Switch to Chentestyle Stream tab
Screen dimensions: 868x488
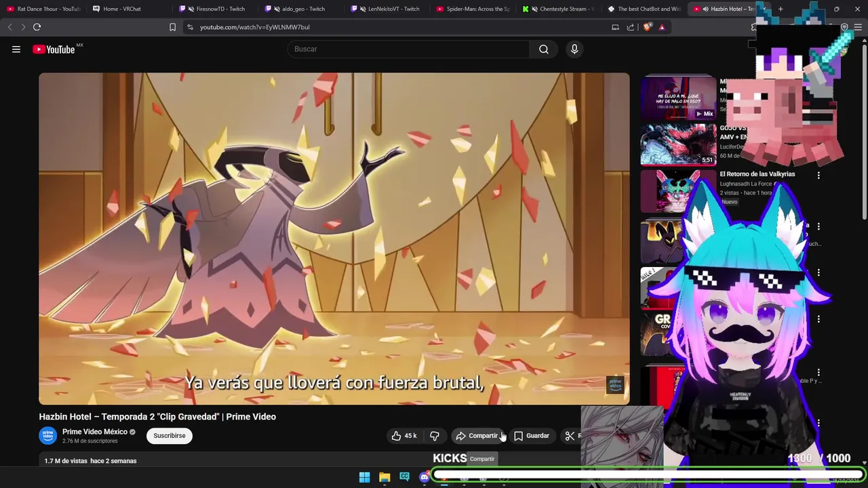(x=558, y=9)
